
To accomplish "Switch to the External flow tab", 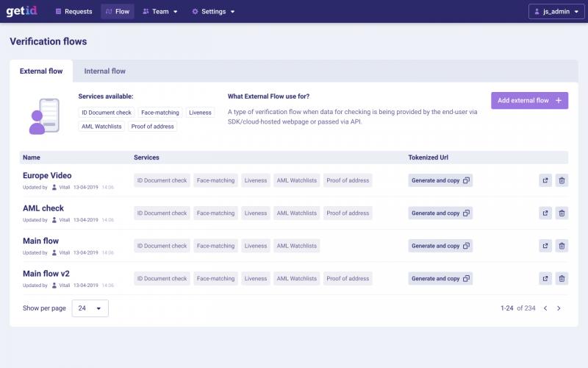I will pos(41,71).
